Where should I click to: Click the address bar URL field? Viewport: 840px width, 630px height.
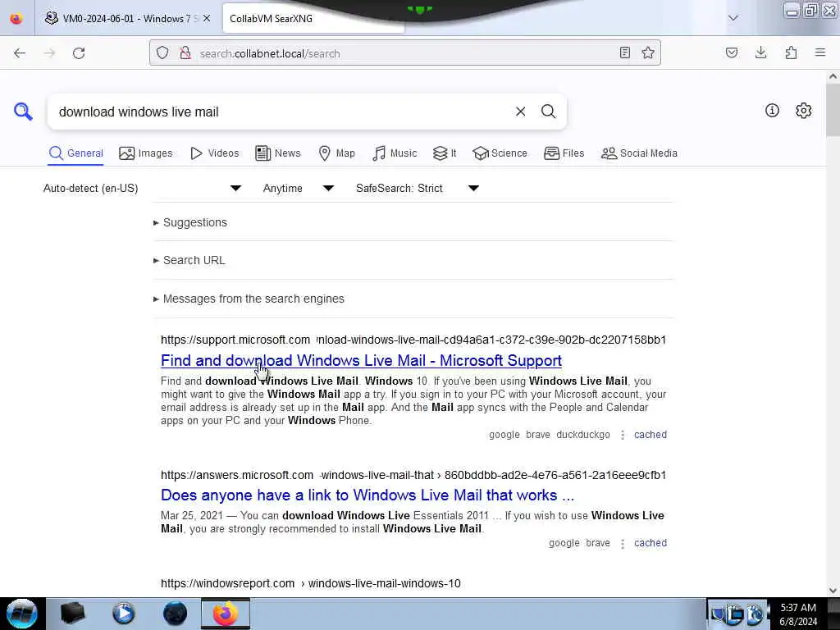click(x=404, y=53)
